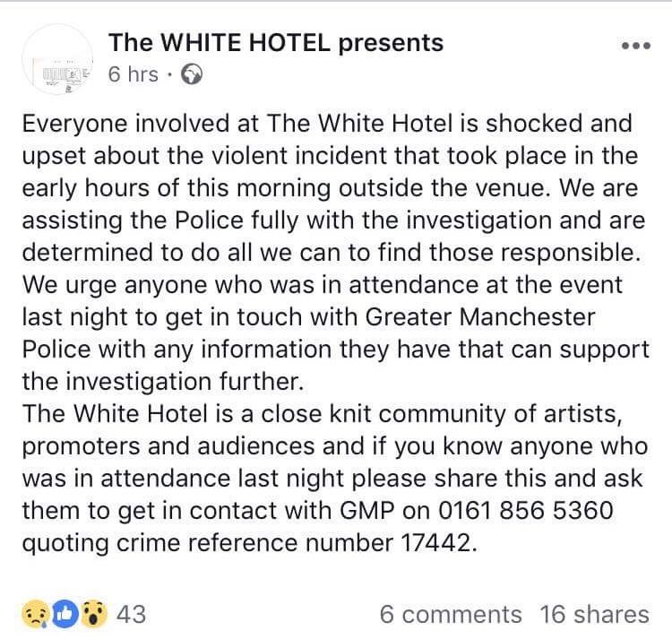This screenshot has height=639, width=672.
Task: View the 16 shares list
Action: 594,614
